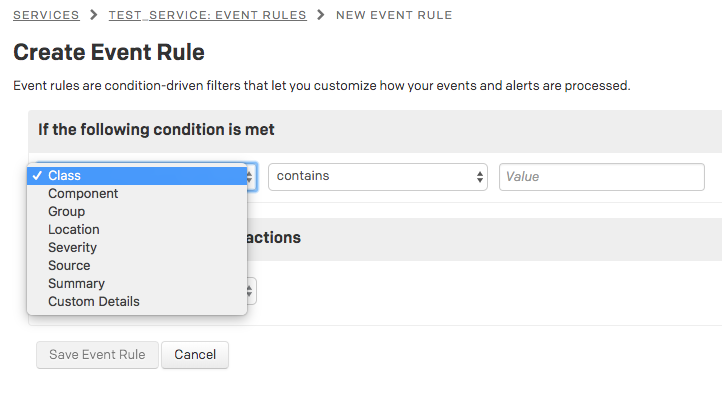Select Class option in dropdown list
The image size is (722, 397).
(x=137, y=175)
